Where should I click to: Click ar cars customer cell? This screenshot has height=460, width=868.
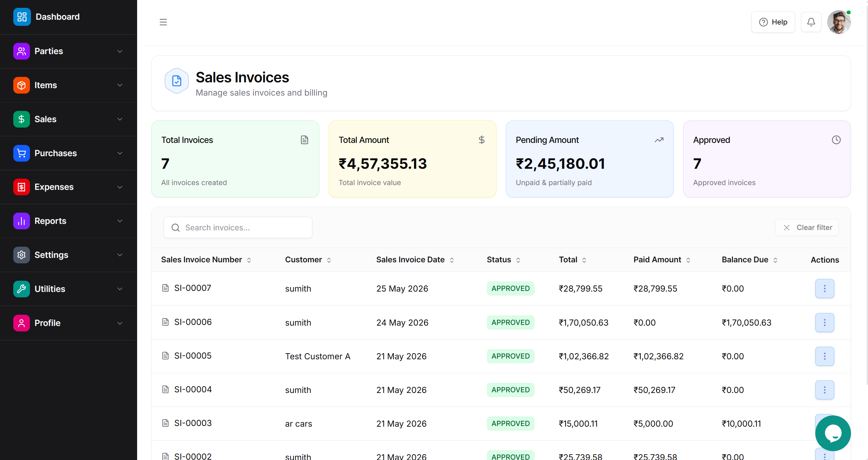click(x=298, y=424)
